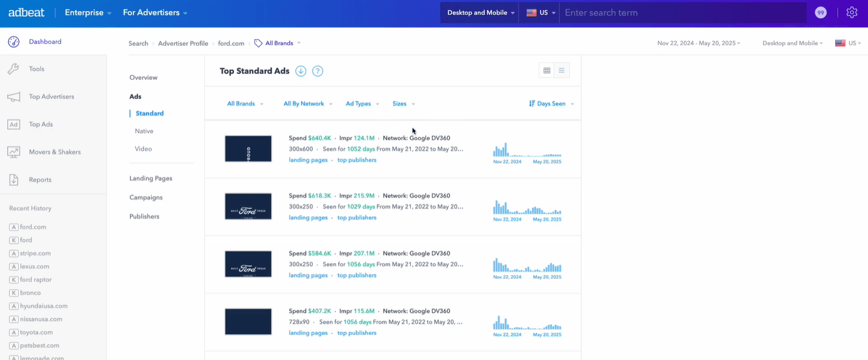Switch to the Native ads tab
The height and width of the screenshot is (360, 868).
tap(144, 131)
